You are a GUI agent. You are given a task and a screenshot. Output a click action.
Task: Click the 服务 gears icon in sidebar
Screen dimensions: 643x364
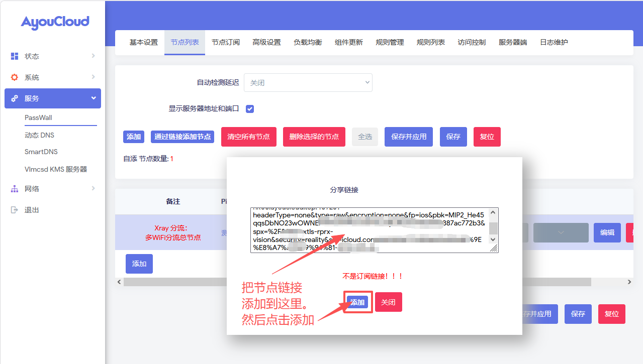point(15,98)
